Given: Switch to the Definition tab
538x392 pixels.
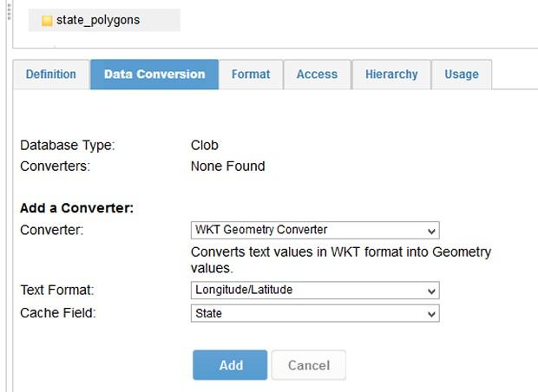Looking at the screenshot, I should point(51,75).
